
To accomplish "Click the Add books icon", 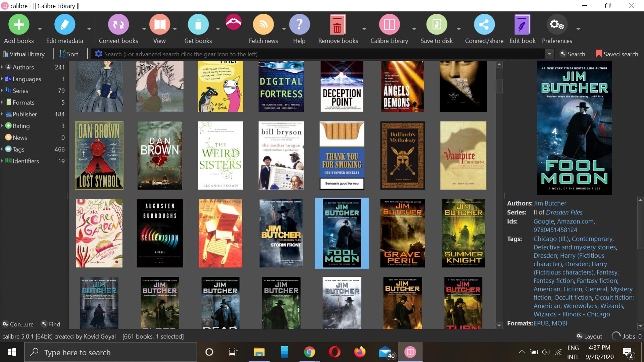I will click(19, 25).
